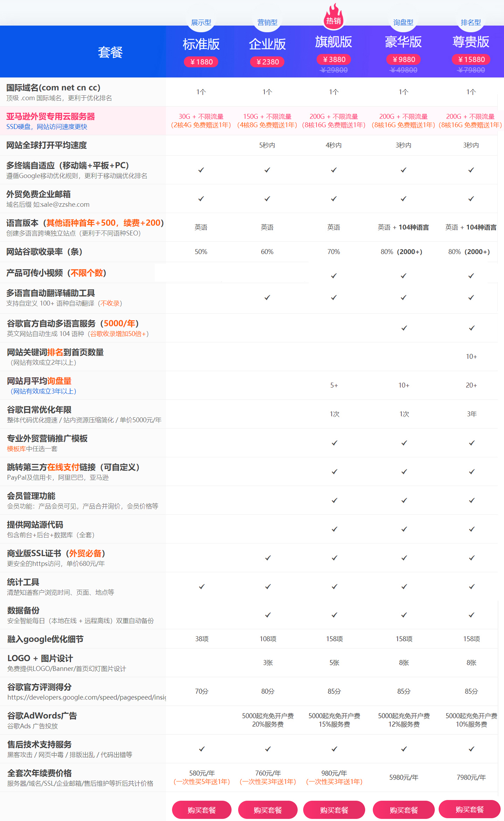The width and height of the screenshot is (504, 821).
Task: Click checkmark for 谷歌官方自动多语言服务 in 豪华版 column
Action: (x=404, y=328)
